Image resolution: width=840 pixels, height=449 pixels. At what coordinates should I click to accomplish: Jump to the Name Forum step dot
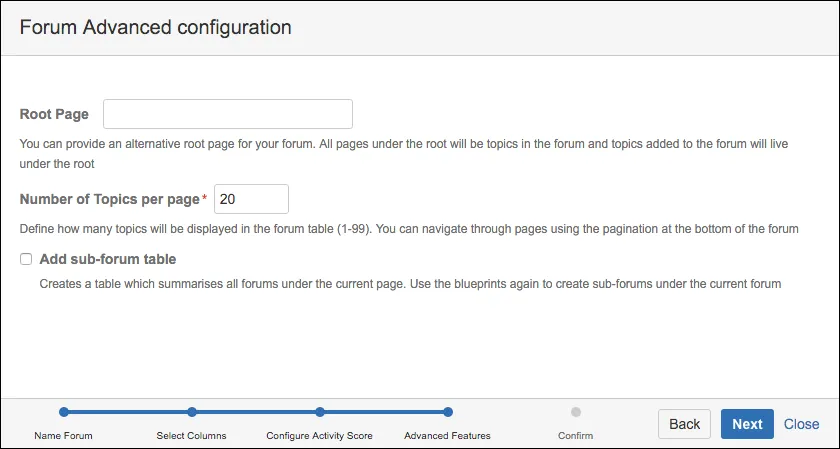click(x=64, y=412)
